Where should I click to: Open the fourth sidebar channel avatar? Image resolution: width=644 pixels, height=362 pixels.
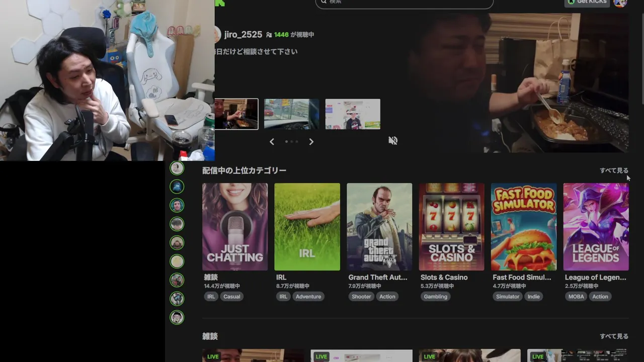(x=177, y=224)
